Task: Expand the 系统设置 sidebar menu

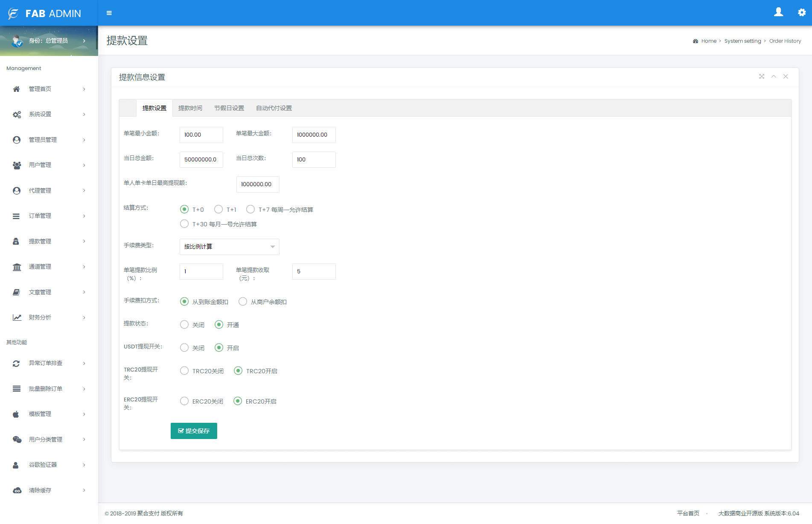Action: click(x=49, y=114)
